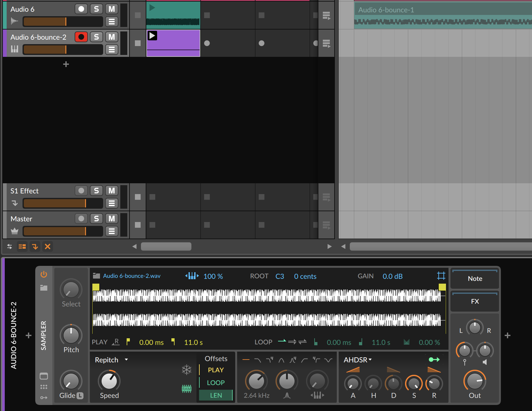Select LOOP offsets tab
The image size is (532, 411).
216,383
